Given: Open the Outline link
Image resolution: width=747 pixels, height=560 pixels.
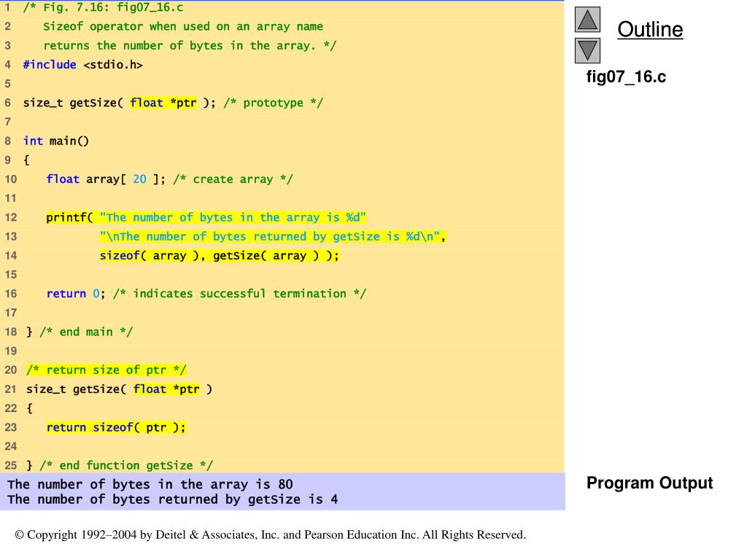Looking at the screenshot, I should [650, 29].
